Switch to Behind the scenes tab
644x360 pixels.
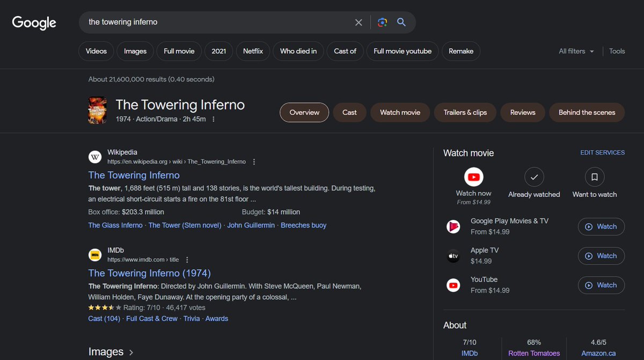[587, 113]
